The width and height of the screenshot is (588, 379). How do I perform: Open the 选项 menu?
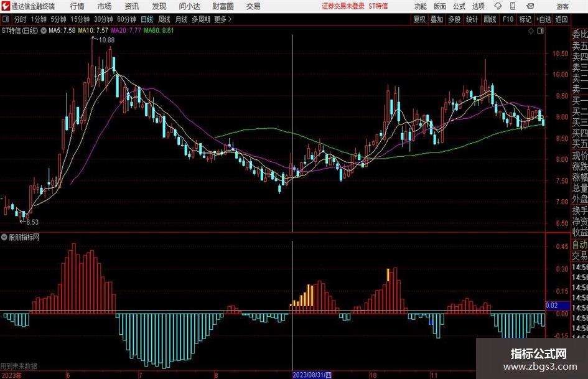478,6
